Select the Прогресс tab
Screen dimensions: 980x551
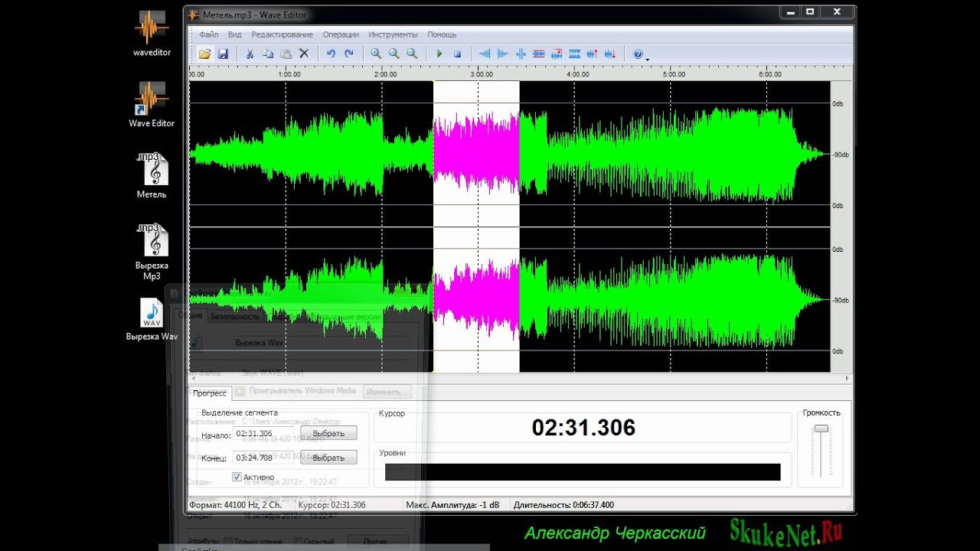click(209, 393)
